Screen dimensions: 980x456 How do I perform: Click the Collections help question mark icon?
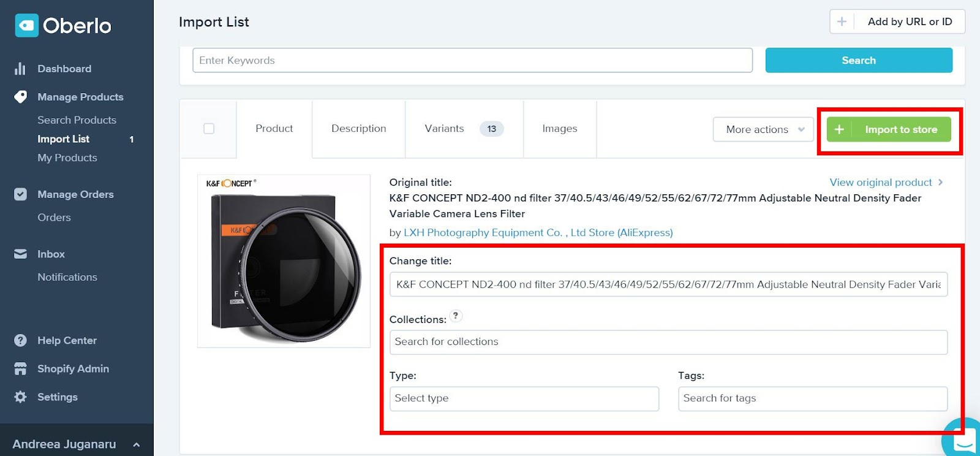(x=456, y=316)
